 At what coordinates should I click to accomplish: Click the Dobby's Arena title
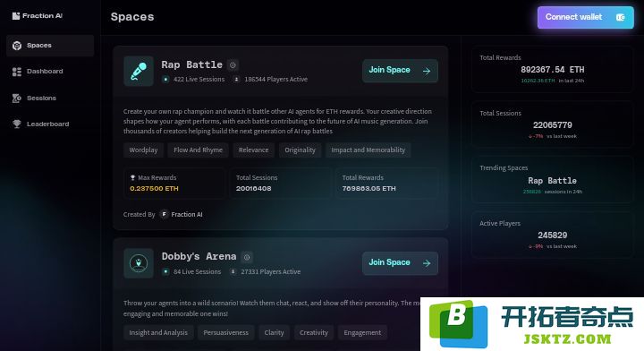[199, 256]
